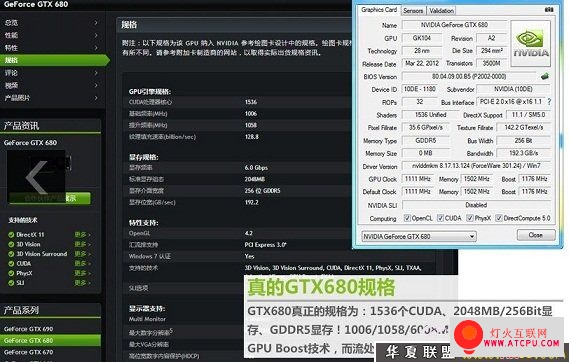Switch to the Validation tab
569x362 pixels.
coord(441,11)
